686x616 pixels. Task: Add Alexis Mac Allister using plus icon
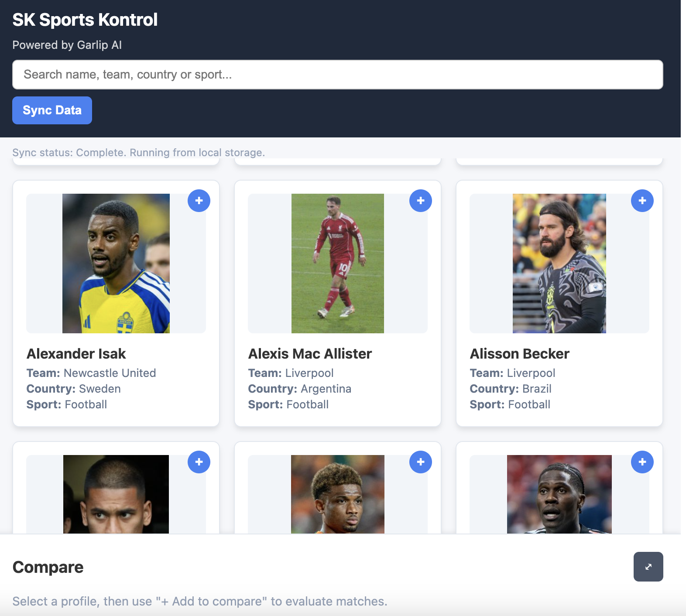[421, 201]
